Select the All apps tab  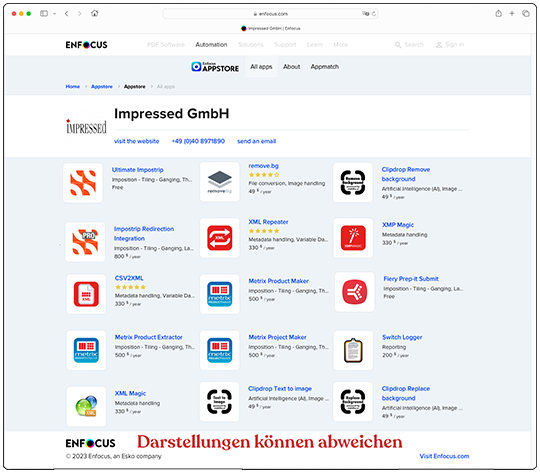coord(261,67)
